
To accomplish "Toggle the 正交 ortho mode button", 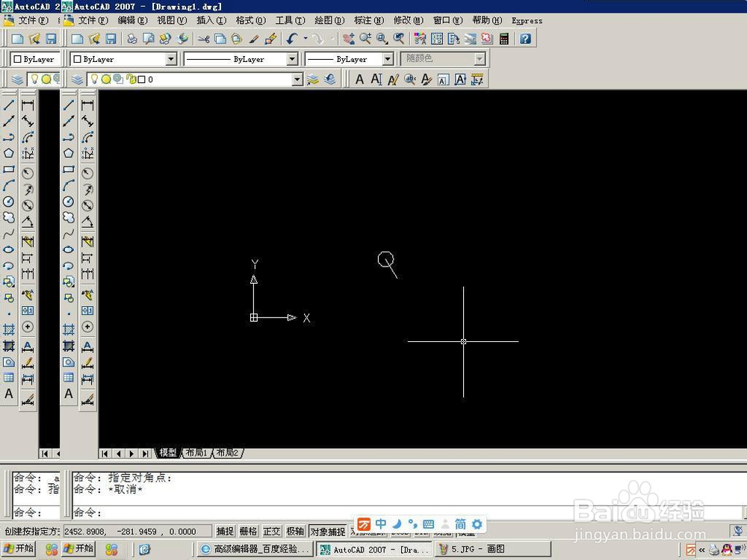I will [x=272, y=531].
